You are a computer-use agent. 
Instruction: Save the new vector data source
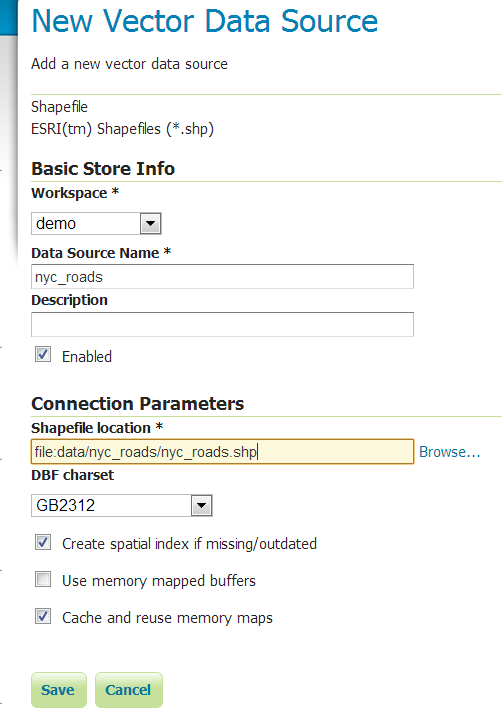click(59, 690)
